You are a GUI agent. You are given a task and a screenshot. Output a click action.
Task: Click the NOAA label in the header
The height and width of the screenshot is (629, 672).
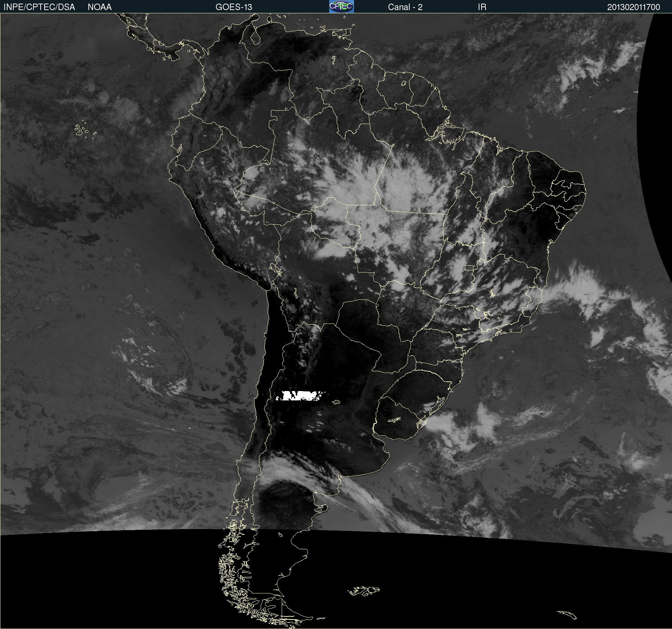[x=100, y=7]
